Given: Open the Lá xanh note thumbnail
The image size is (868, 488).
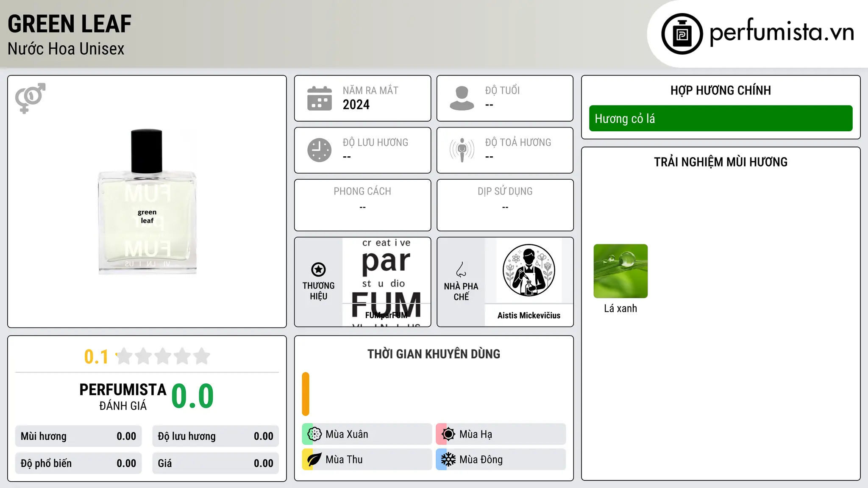Looking at the screenshot, I should pyautogui.click(x=620, y=271).
